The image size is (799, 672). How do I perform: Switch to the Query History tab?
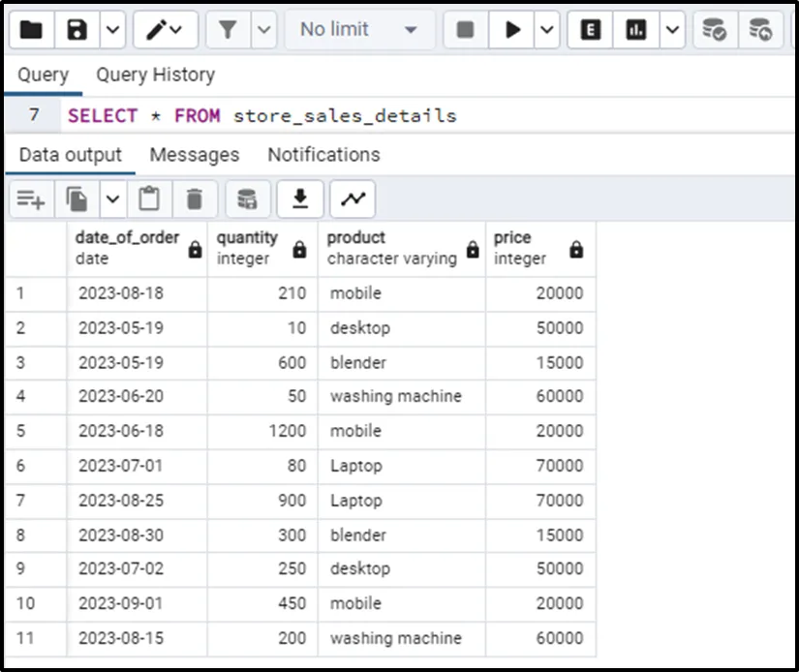coord(155,75)
